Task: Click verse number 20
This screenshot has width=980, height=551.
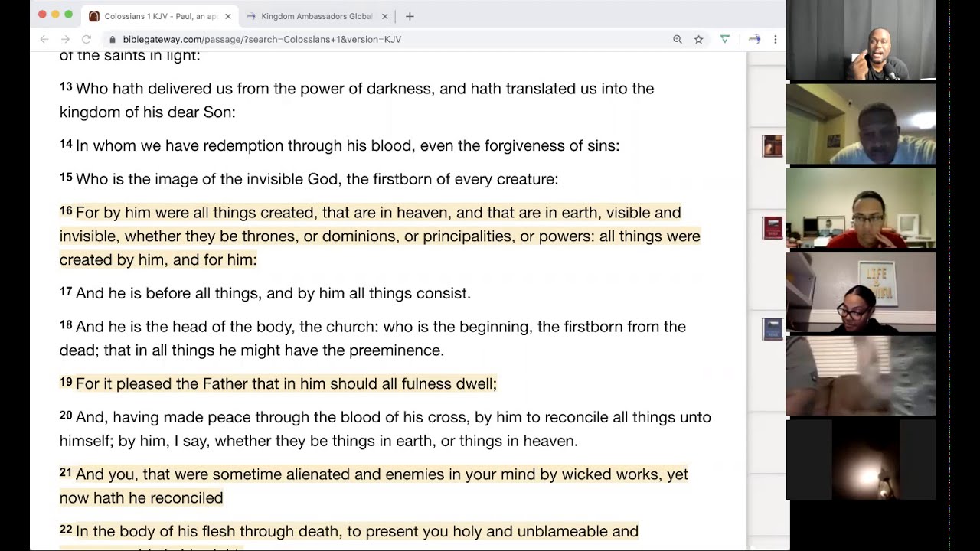Action: tap(66, 416)
